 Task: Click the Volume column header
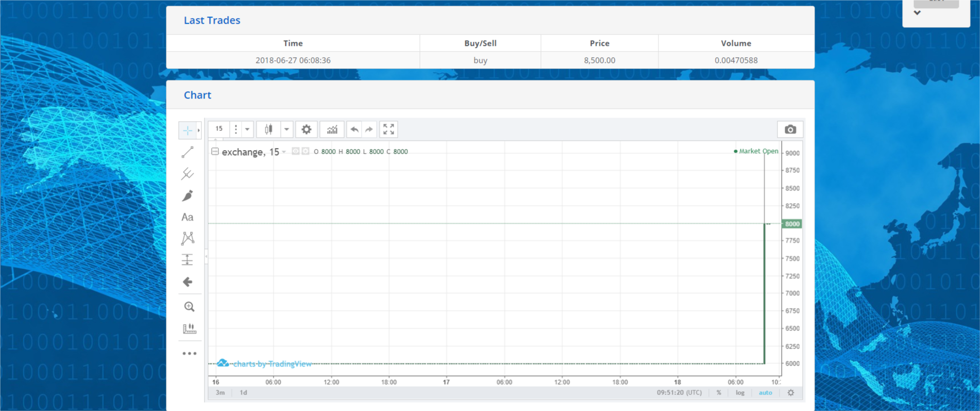736,43
